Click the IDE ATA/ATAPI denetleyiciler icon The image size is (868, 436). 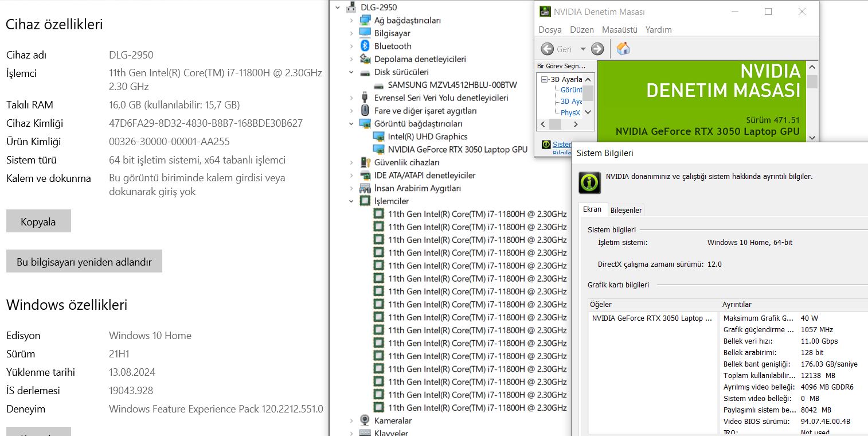pos(365,176)
